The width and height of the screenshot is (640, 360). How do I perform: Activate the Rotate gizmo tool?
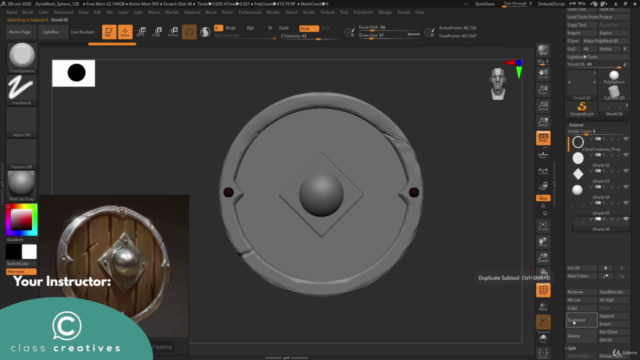click(x=173, y=32)
